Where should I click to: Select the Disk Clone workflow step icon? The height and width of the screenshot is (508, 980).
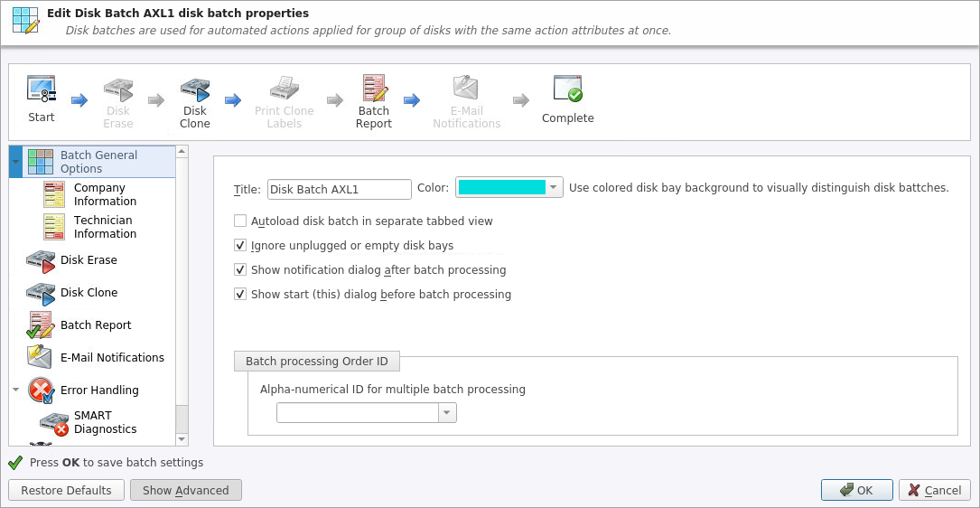[195, 90]
